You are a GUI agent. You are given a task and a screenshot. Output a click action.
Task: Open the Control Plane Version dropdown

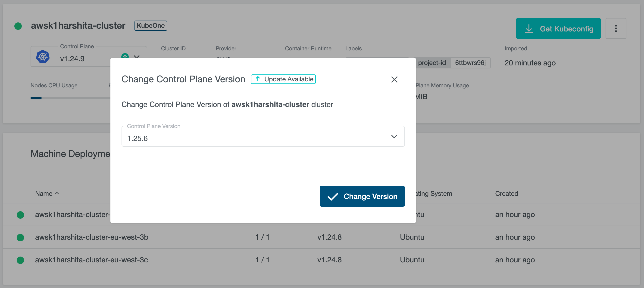263,137
